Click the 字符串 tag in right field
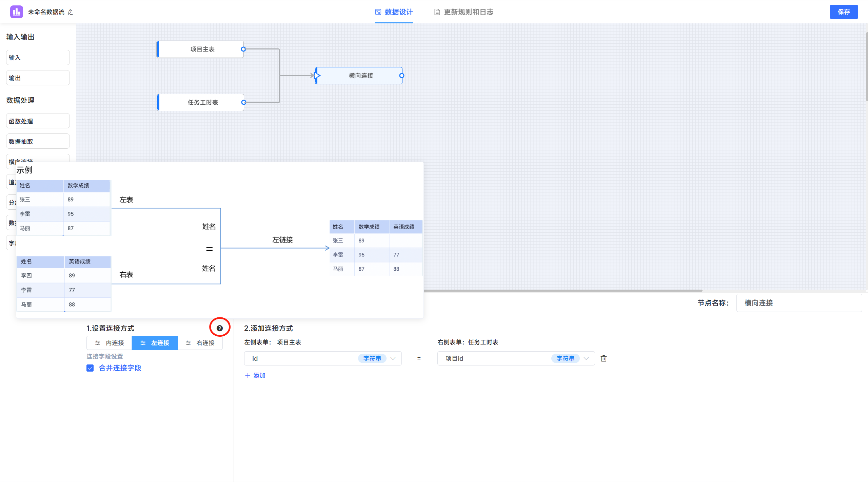This screenshot has height=482, width=868. (565, 358)
